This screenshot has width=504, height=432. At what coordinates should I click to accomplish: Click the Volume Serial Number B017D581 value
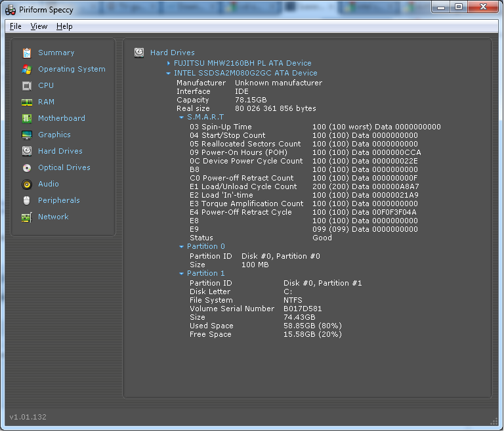(303, 309)
